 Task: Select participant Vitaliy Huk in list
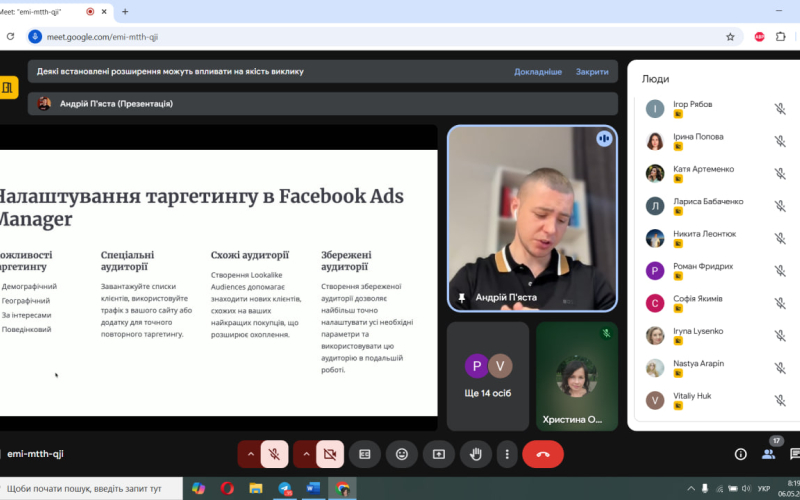coord(717,400)
